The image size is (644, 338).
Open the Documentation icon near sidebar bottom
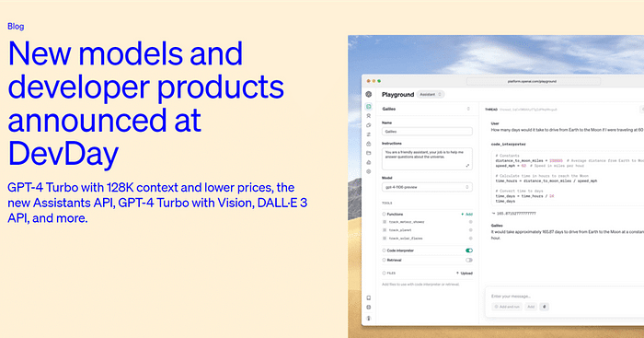[368, 297]
